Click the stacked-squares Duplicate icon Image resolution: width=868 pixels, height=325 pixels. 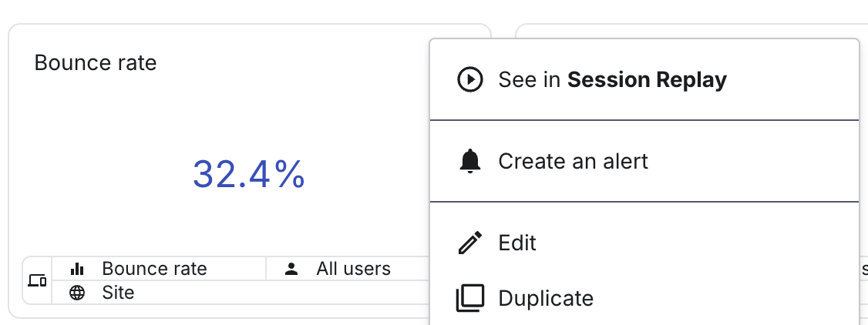click(470, 298)
